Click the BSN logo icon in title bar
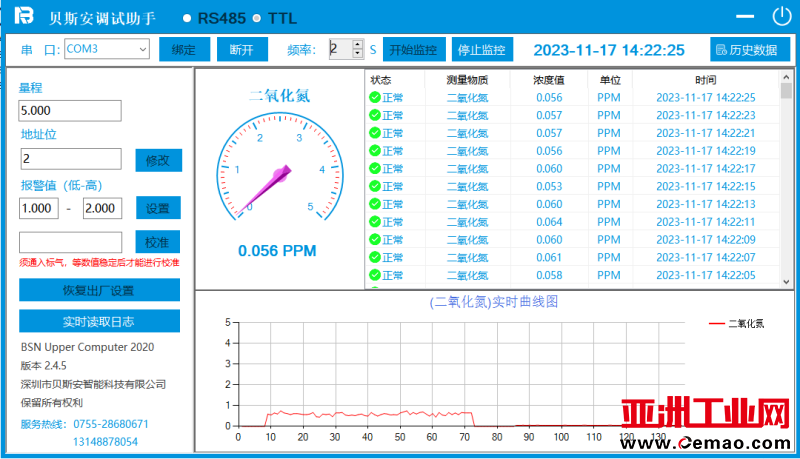This screenshot has height=459, width=800. [23, 16]
